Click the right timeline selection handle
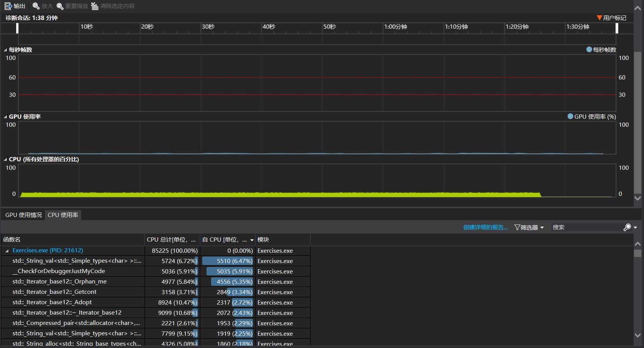The image size is (644, 348). coord(617,28)
